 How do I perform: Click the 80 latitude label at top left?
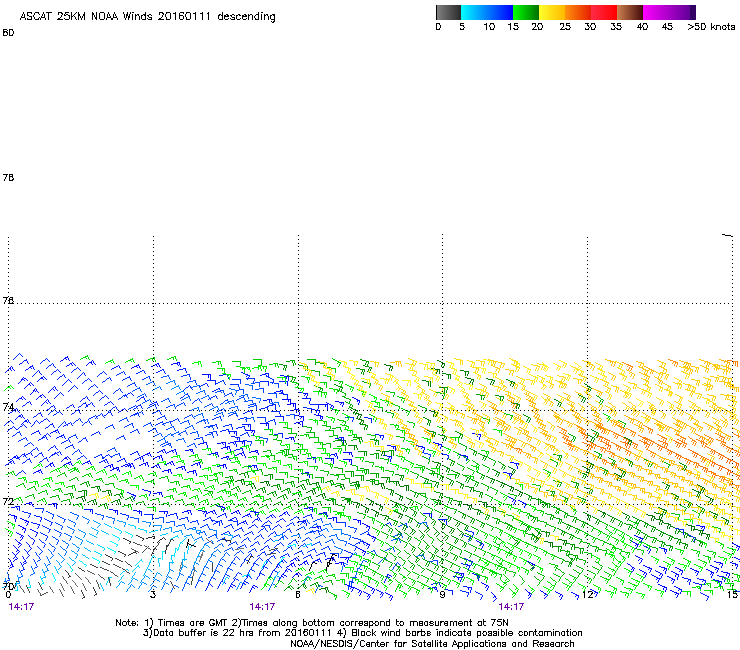click(x=8, y=33)
